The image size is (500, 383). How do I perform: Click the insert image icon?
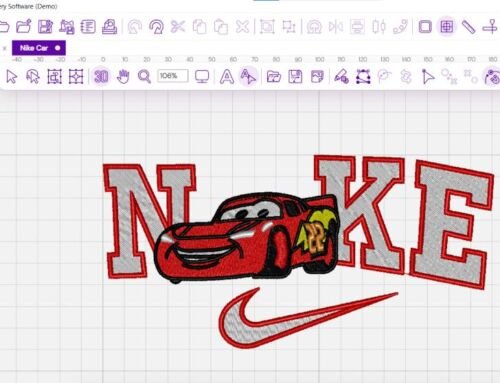click(x=317, y=77)
